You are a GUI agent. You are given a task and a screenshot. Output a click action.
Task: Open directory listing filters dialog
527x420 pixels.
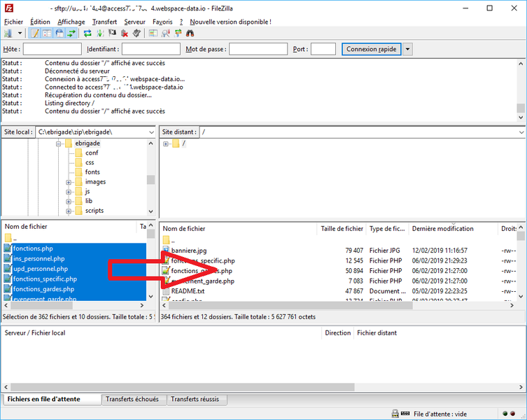(153, 34)
